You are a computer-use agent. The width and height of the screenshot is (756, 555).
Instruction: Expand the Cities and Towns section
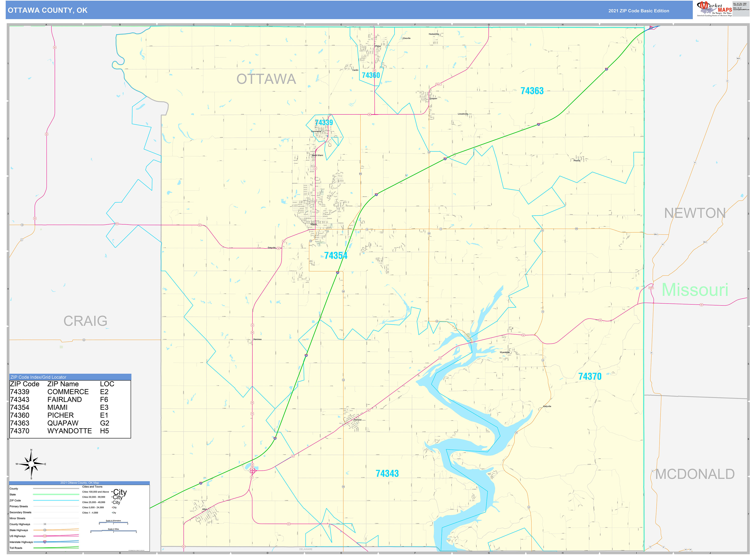pyautogui.click(x=92, y=487)
